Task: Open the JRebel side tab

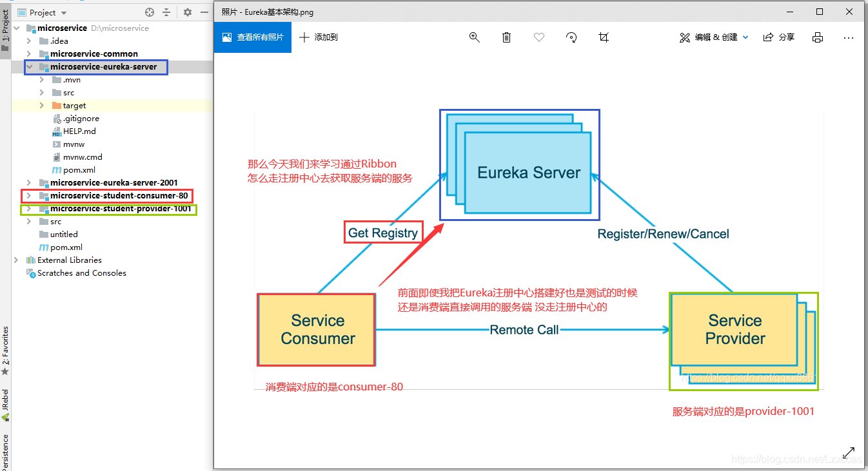Action: click(x=5, y=405)
